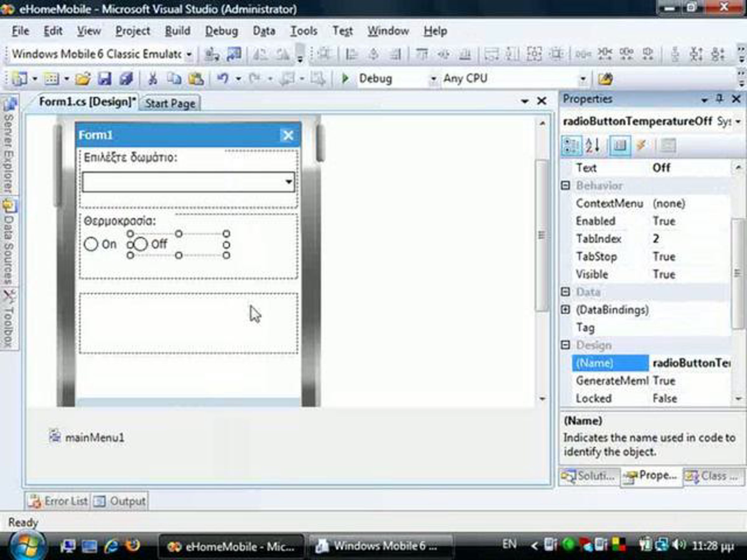This screenshot has width=747, height=560.
Task: Switch Properties to Alphabetical sort view
Action: pos(593,146)
